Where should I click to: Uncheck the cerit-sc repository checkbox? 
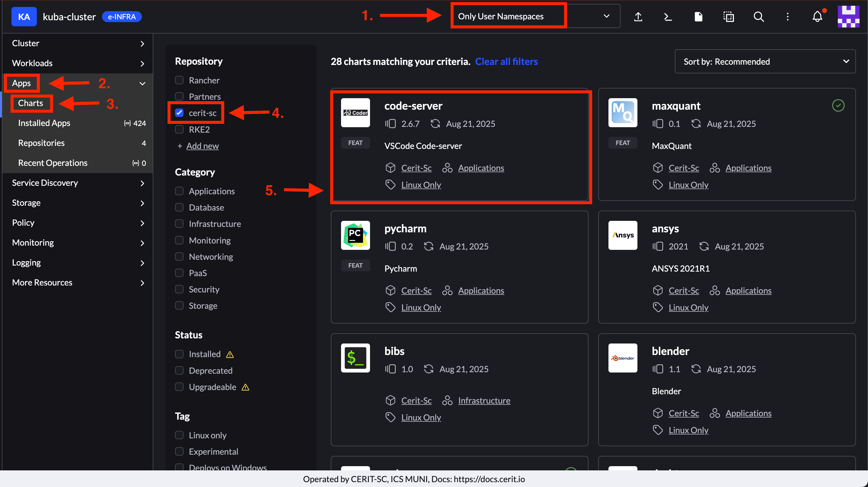[179, 113]
